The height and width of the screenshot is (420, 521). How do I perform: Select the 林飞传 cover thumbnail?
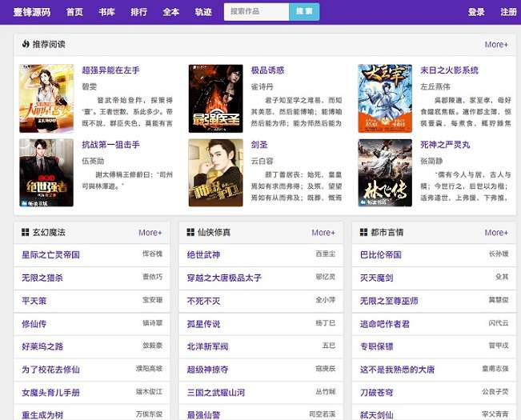pyautogui.click(x=385, y=173)
